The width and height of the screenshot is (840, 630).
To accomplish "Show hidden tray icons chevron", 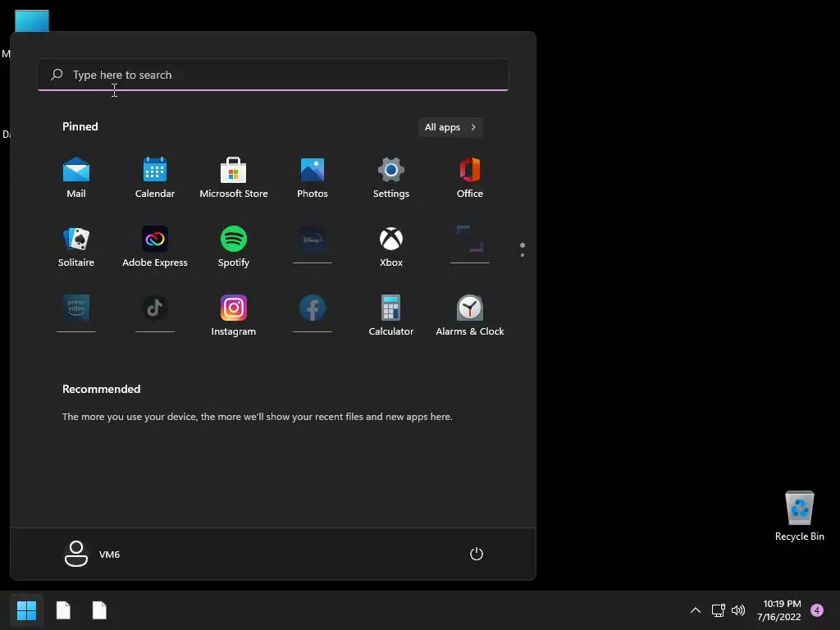I will tap(696, 610).
